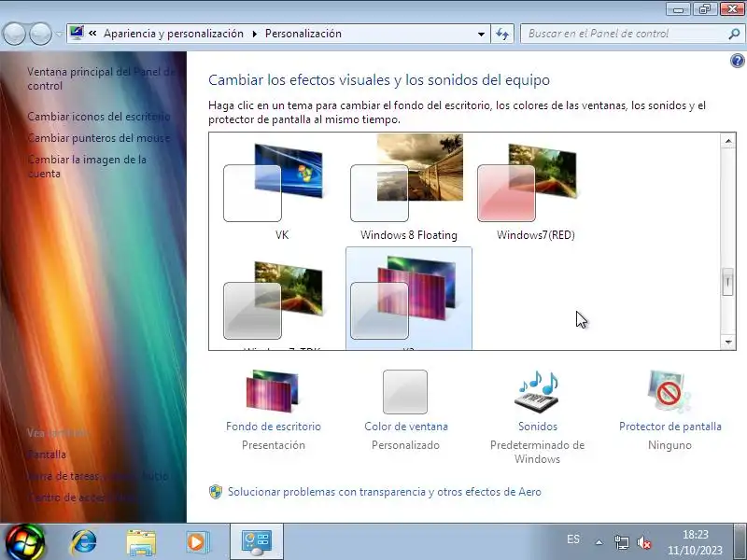Open Cambiar punteros del mouse
This screenshot has width=747, height=560.
99,137
